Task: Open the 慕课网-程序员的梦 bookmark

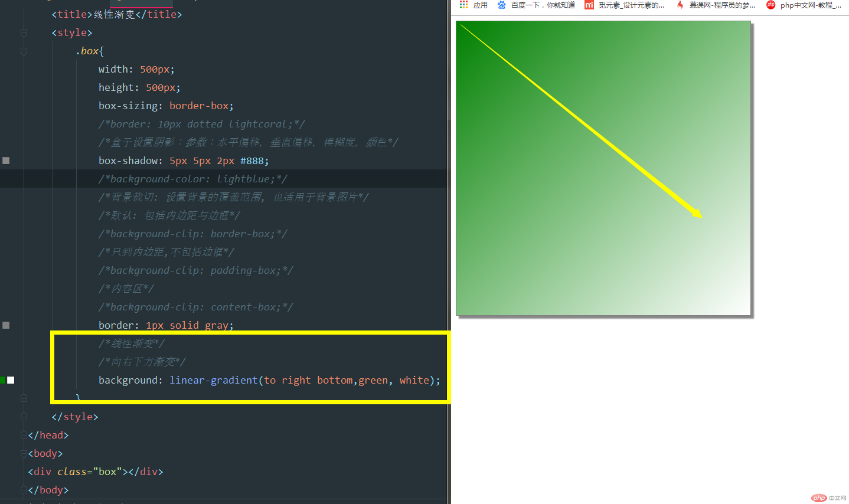Action: click(722, 5)
